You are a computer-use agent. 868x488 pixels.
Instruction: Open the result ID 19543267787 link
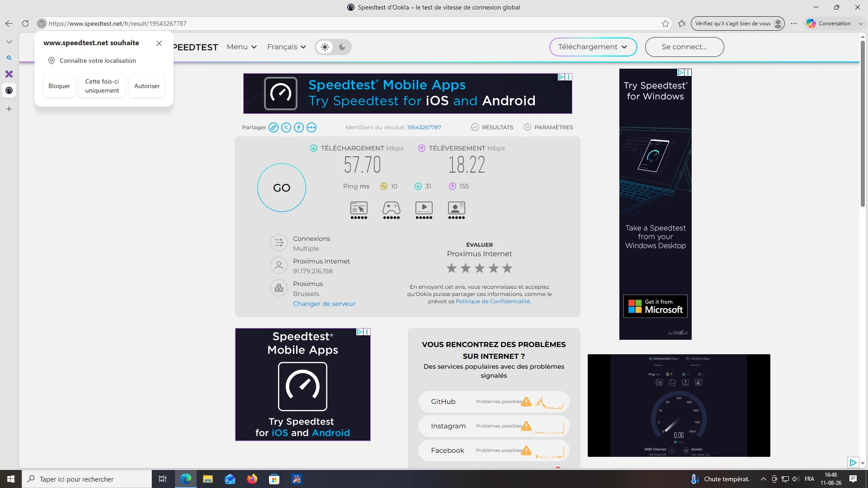424,127
